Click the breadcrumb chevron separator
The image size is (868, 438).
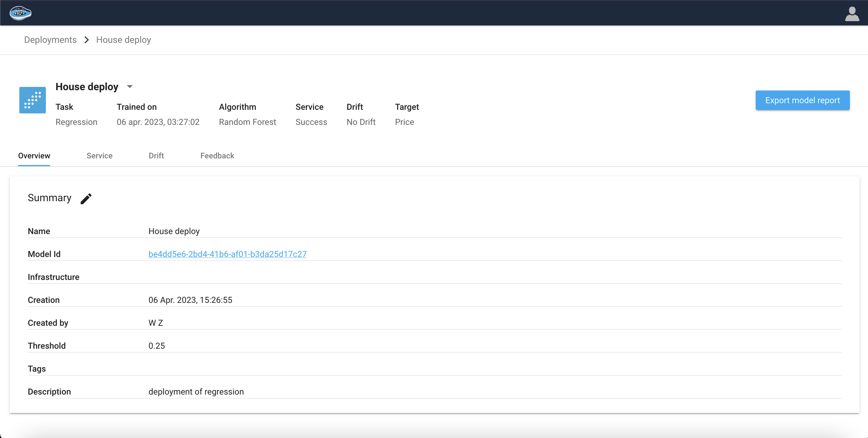tap(87, 40)
